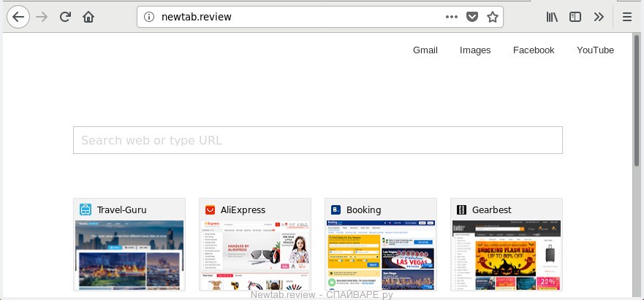Show site information for newtab.review
This screenshot has height=300, width=644.
(x=148, y=17)
